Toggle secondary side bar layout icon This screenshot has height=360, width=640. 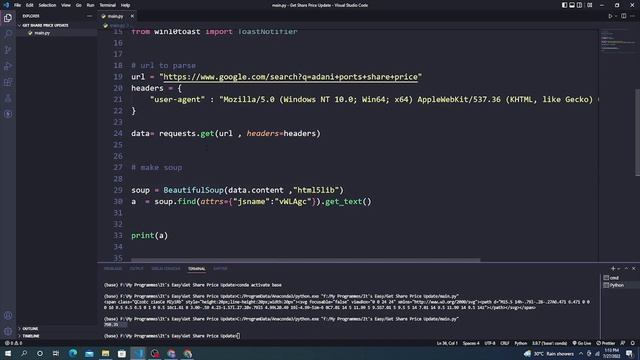click(x=580, y=5)
